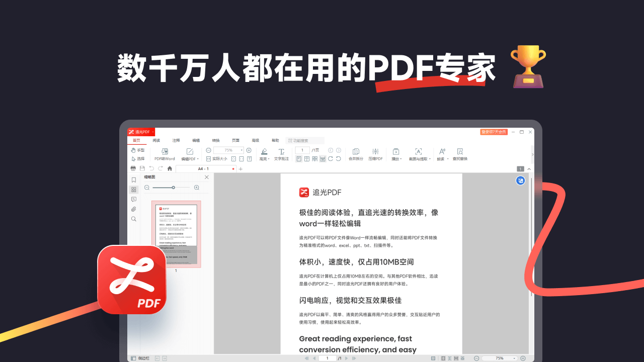Open the merge and split tool (合并拆分)
Screen dimensions: 644x362
click(x=356, y=154)
